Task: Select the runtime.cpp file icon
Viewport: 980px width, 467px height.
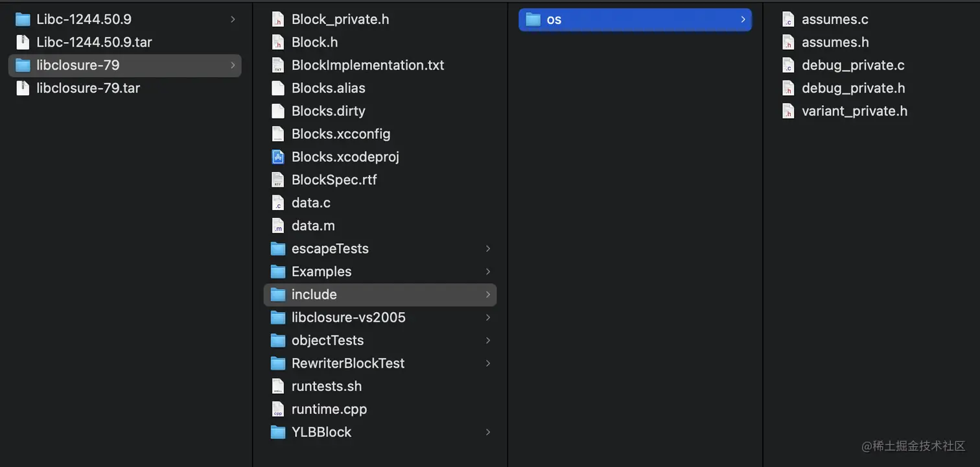Action: tap(277, 409)
